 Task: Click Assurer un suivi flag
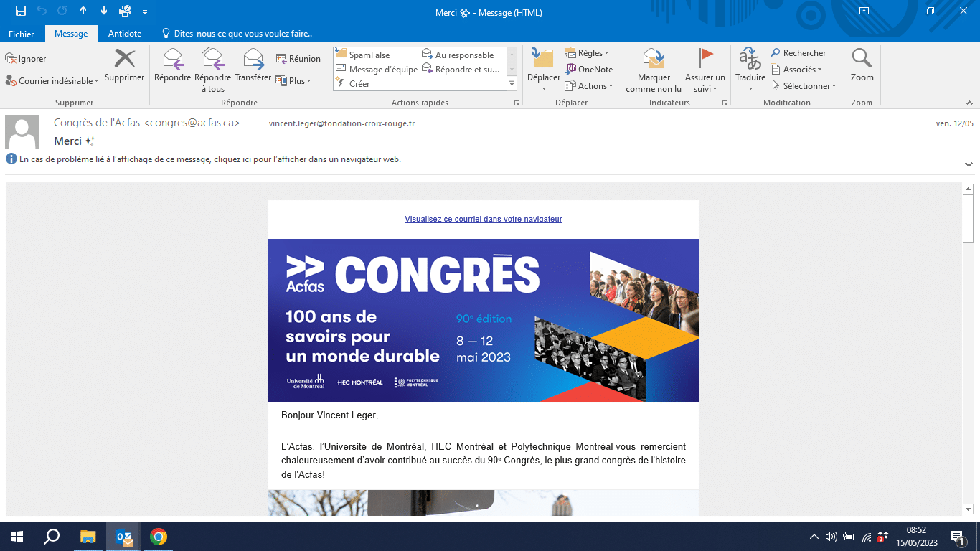[705, 70]
